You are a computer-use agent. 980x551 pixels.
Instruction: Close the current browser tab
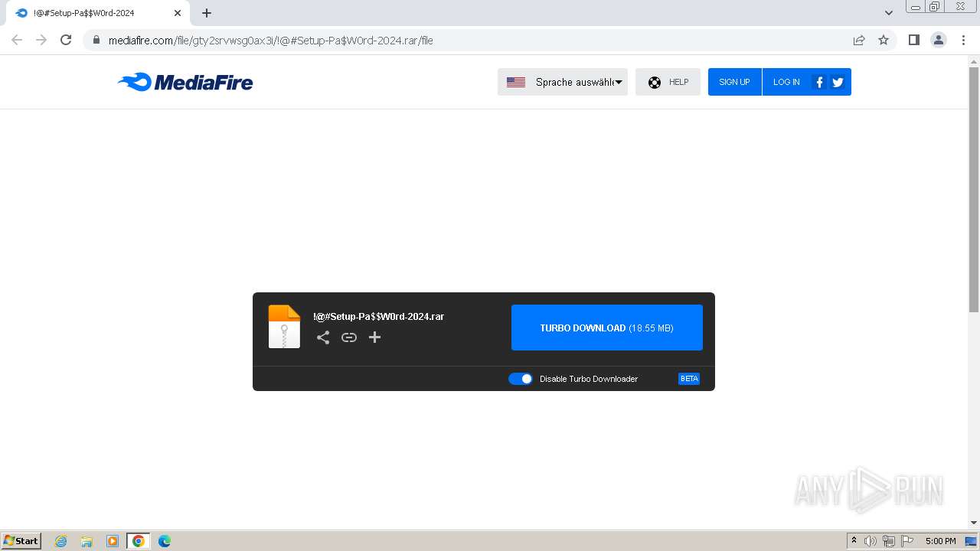[178, 13]
